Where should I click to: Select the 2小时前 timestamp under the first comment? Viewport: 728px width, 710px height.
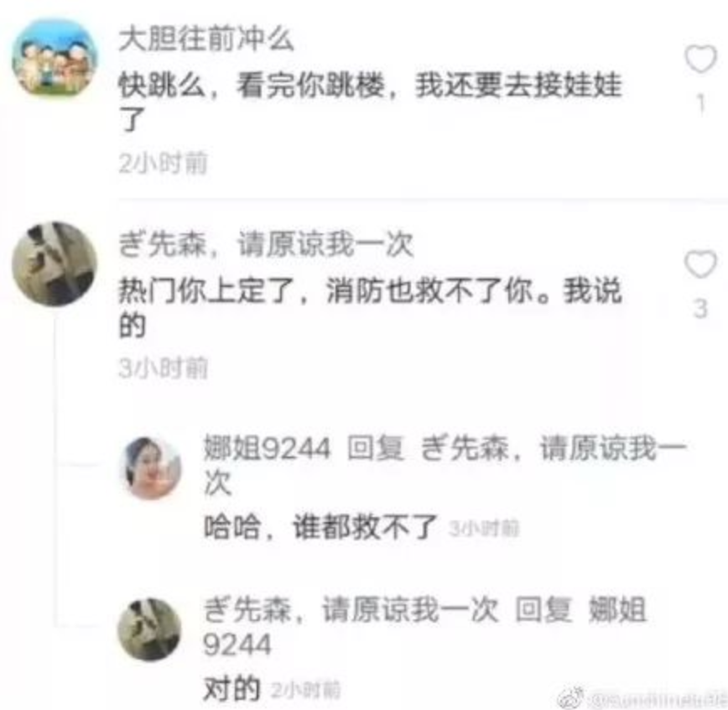[163, 164]
